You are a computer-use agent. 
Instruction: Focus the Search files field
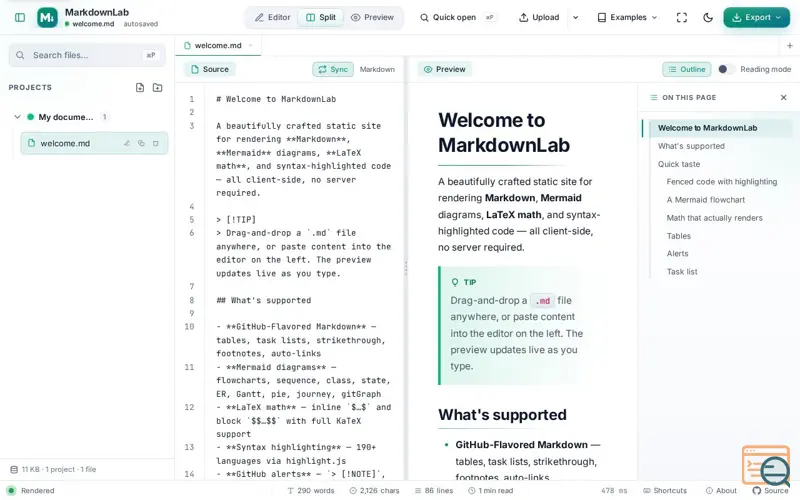tap(87, 55)
